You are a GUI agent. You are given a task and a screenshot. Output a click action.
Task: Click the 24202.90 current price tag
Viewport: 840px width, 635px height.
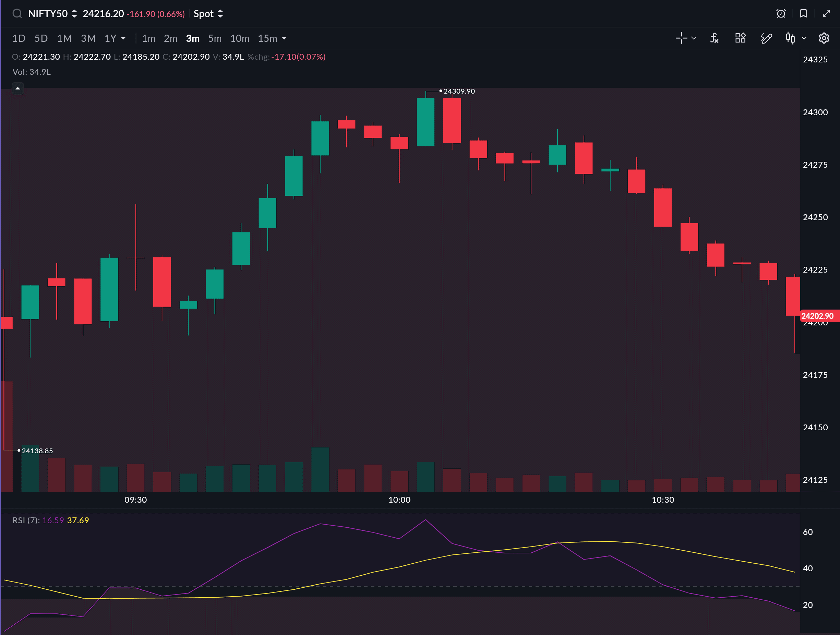pos(817,316)
